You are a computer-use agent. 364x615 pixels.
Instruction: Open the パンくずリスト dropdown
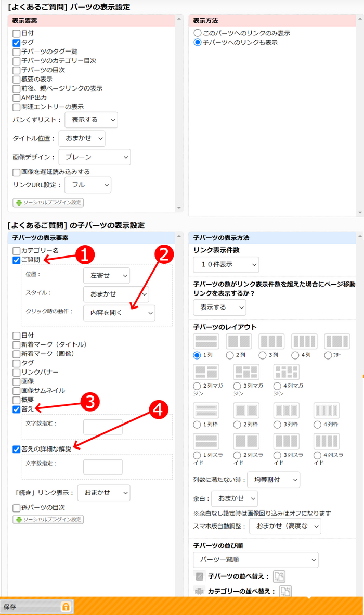pyautogui.click(x=91, y=120)
